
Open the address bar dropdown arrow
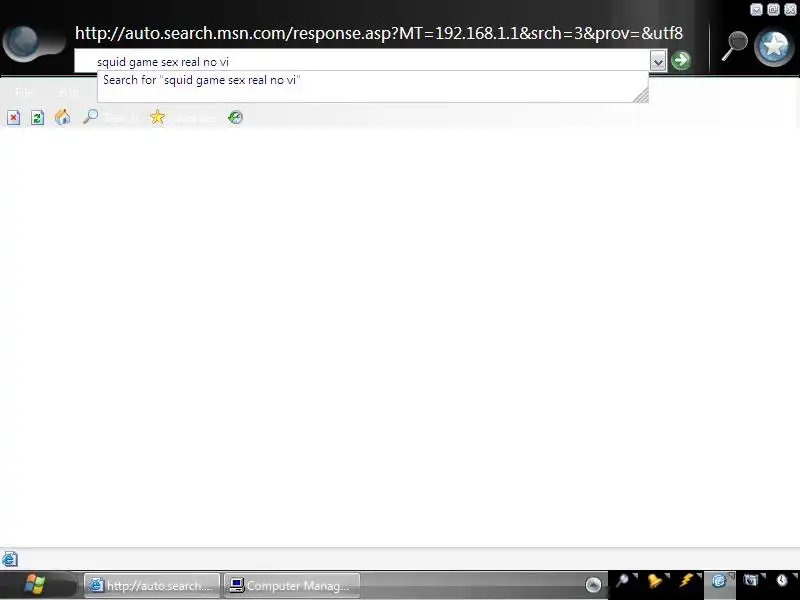point(658,61)
